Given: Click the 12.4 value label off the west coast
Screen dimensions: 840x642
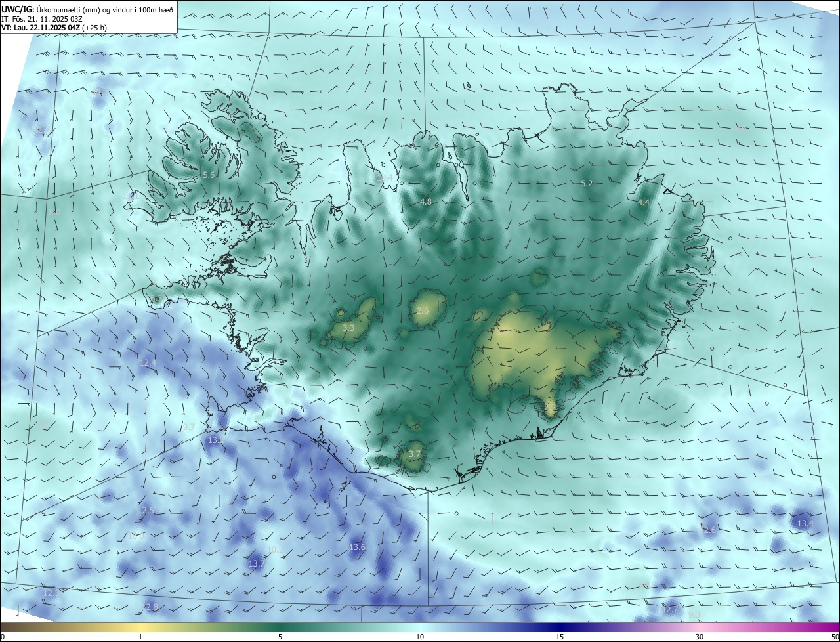Looking at the screenshot, I should pyautogui.click(x=148, y=362).
